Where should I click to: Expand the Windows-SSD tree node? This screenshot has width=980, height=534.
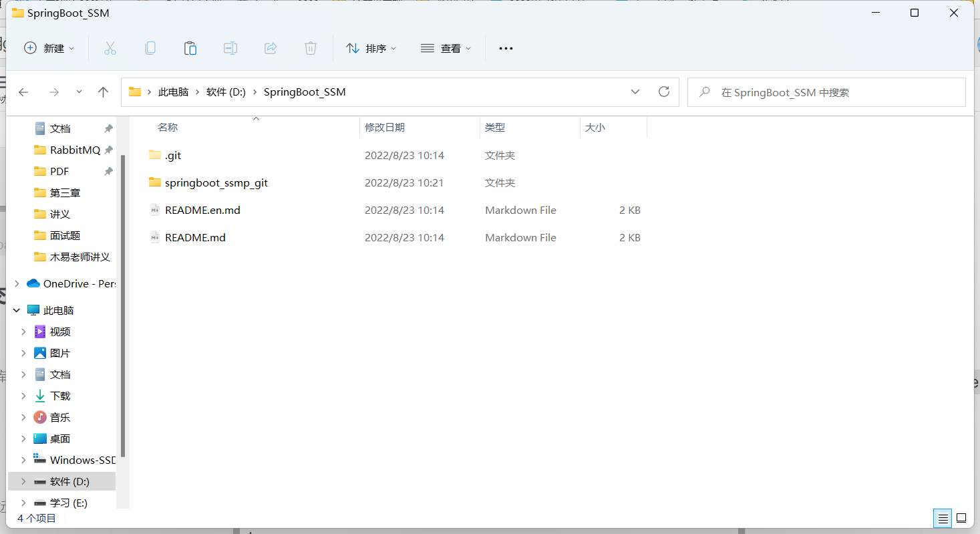[x=24, y=460]
